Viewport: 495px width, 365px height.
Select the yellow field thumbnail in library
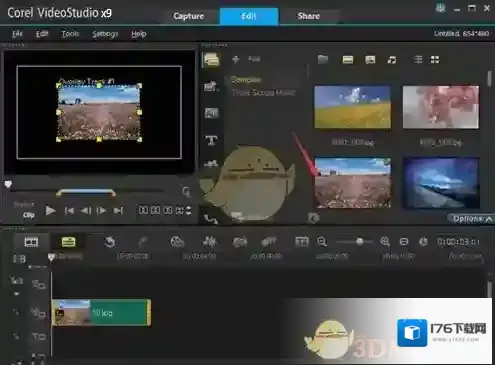(352, 107)
